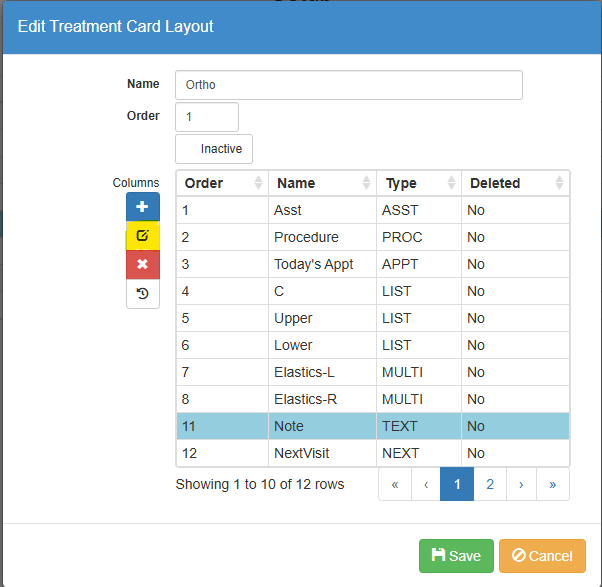Delete selected column with red X icon
The height and width of the screenshot is (587, 602).
coord(142,264)
